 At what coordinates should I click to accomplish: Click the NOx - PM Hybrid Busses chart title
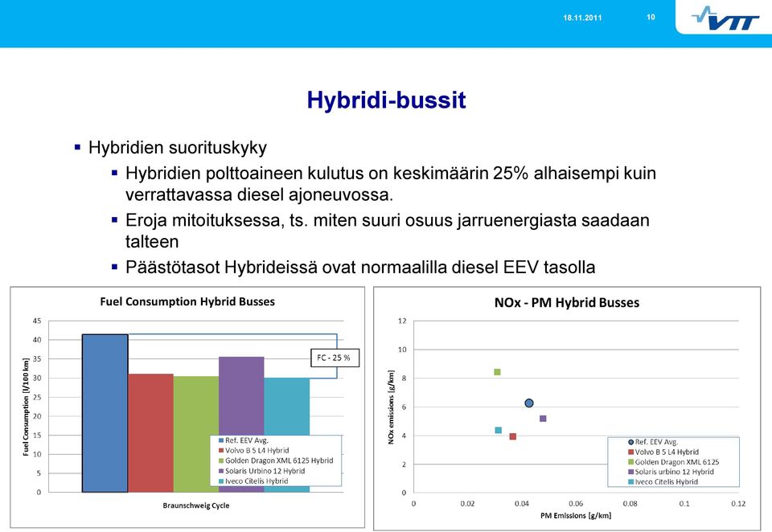point(567,303)
